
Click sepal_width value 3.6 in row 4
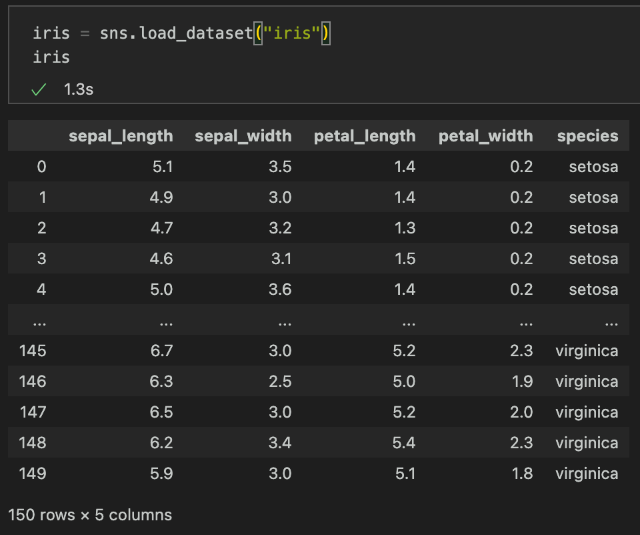click(280, 289)
